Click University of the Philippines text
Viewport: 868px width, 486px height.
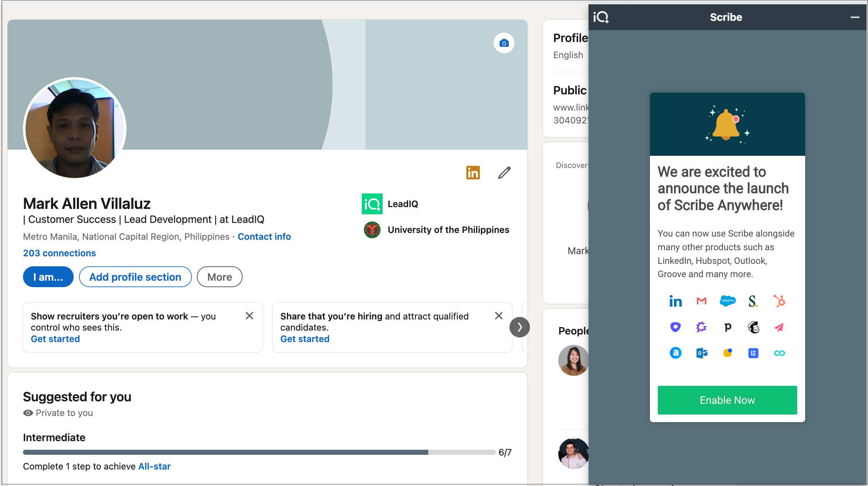[448, 230]
